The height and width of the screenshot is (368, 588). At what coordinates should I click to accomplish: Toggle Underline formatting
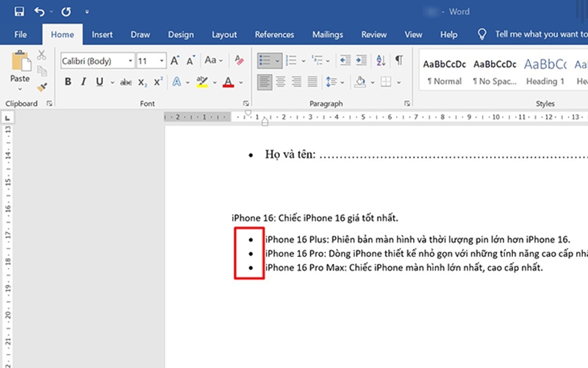tap(99, 82)
